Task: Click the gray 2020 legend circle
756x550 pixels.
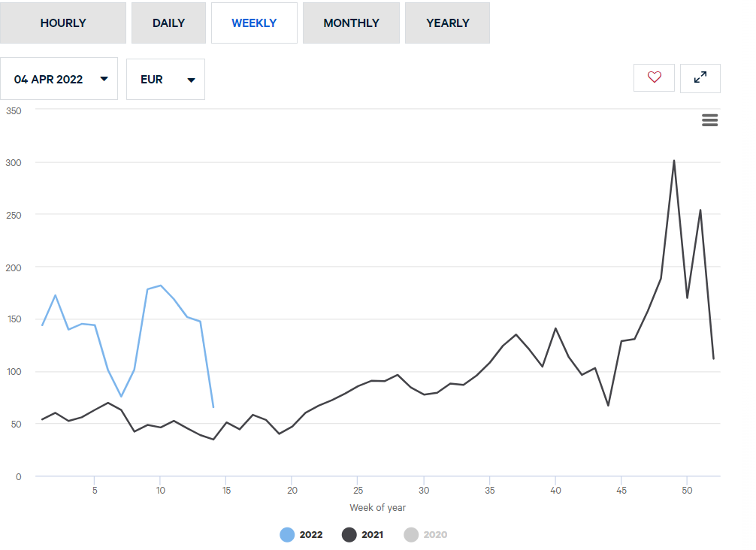Action: coord(411,535)
